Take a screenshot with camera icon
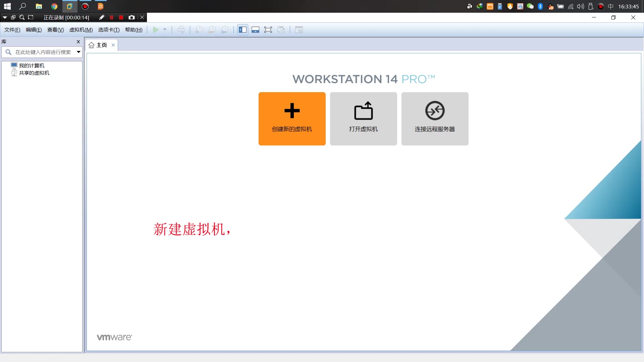644x362 pixels. click(131, 17)
